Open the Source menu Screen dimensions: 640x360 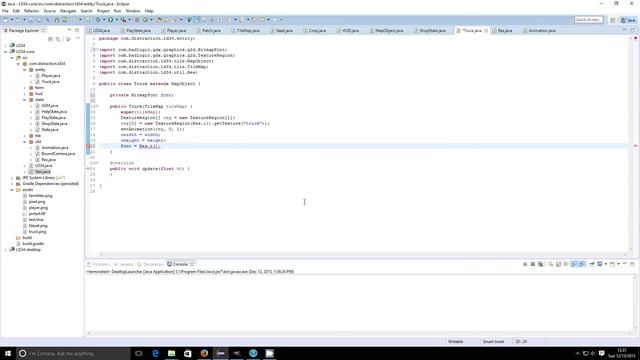[x=49, y=11]
